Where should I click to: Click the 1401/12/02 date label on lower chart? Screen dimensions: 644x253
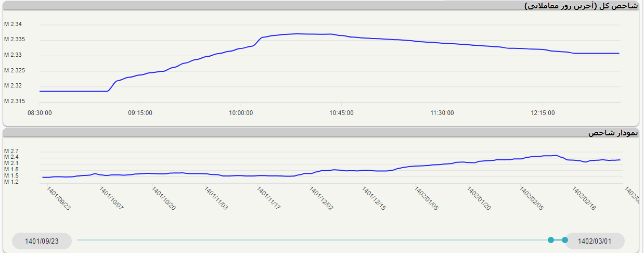pos(322,198)
